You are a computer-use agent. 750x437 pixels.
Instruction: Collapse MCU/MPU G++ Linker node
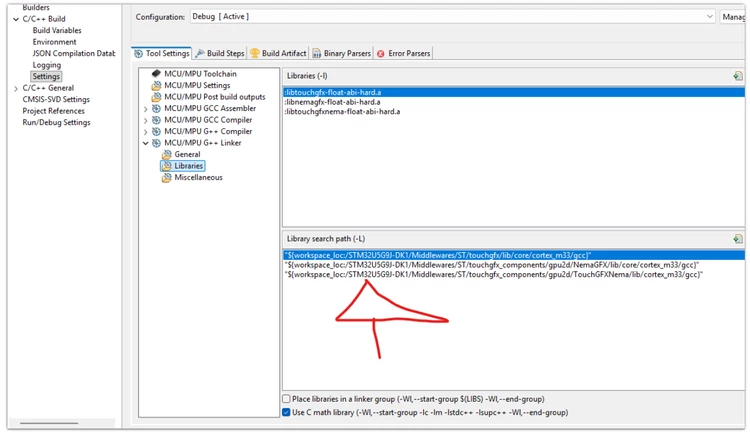coord(146,143)
